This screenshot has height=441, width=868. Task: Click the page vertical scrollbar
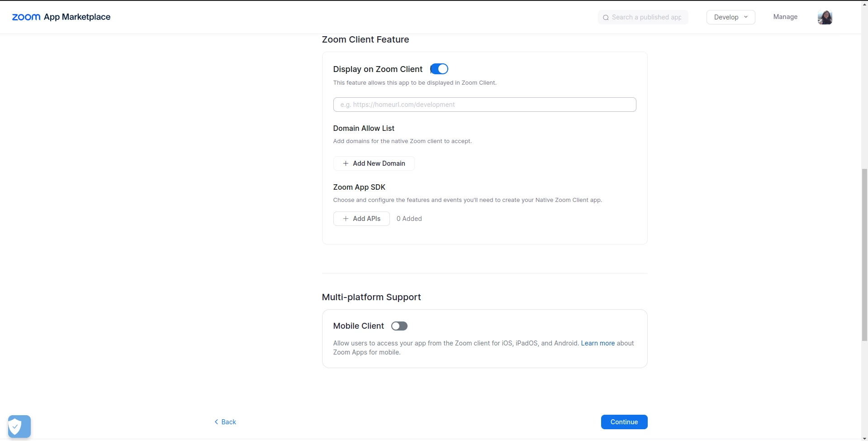point(864,254)
